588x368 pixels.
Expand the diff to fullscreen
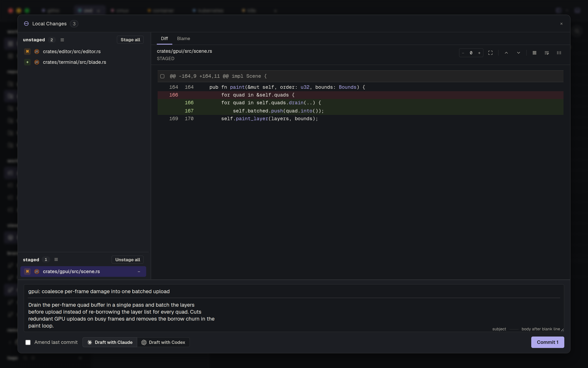(x=490, y=53)
